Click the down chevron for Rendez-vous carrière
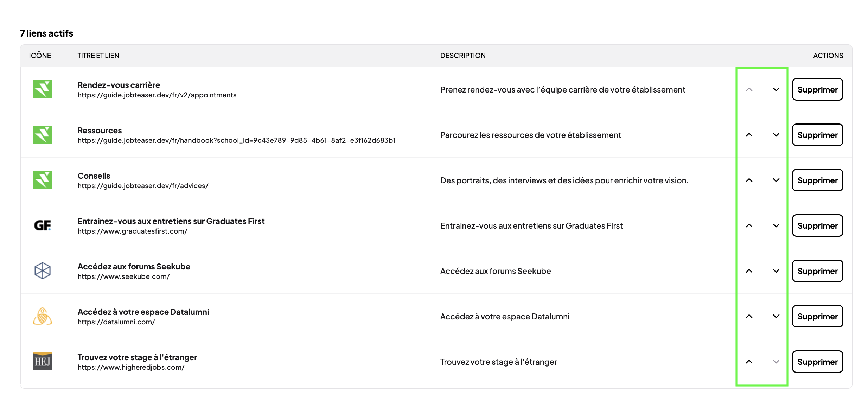868x401 pixels. [776, 90]
